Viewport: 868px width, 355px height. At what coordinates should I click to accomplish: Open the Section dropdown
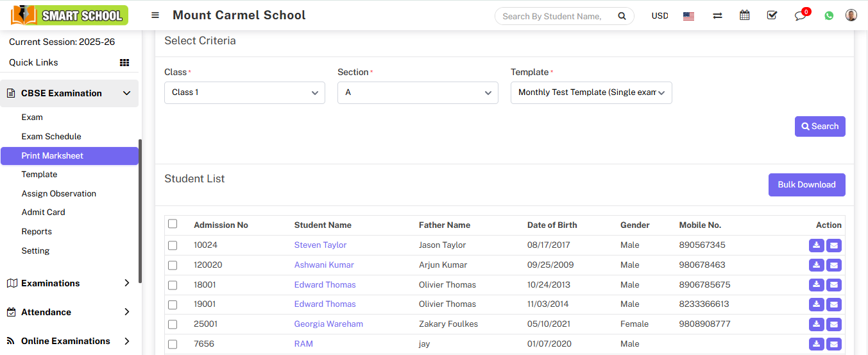tap(418, 92)
